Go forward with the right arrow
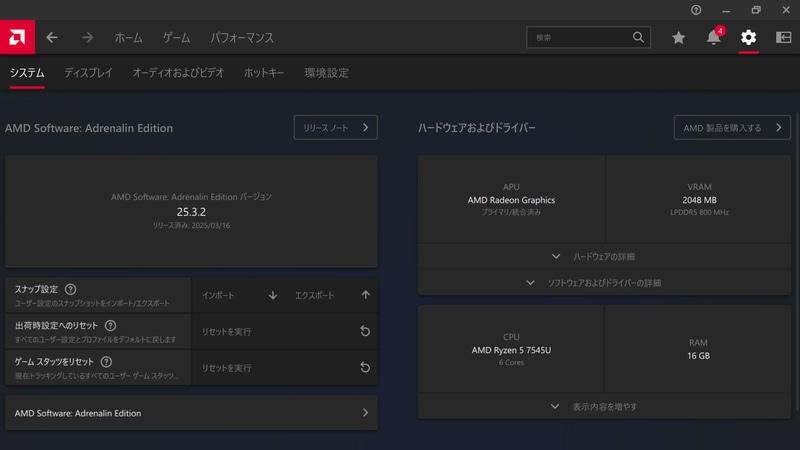800x450 pixels. [x=87, y=37]
